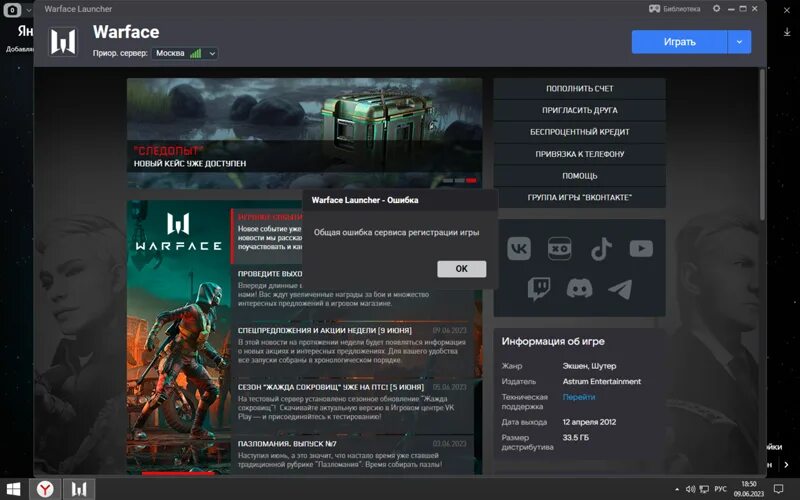Click the error message text in dialog
This screenshot has height=500, width=800.
point(396,232)
